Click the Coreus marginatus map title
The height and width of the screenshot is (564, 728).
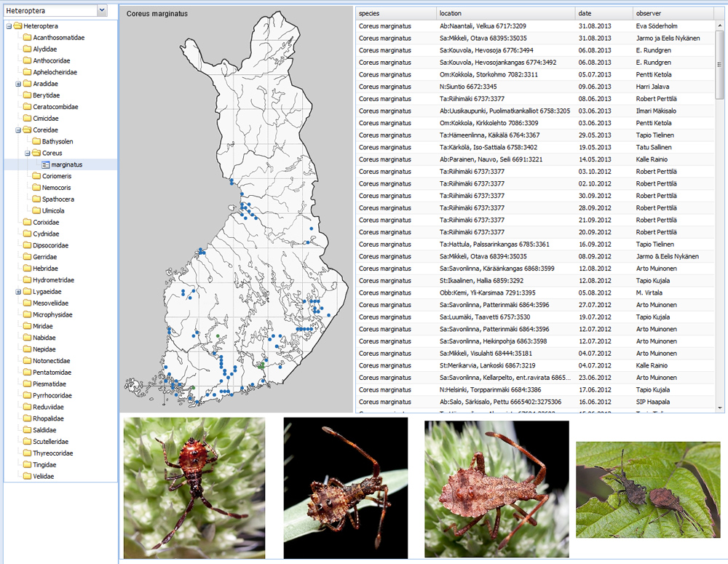(x=157, y=14)
